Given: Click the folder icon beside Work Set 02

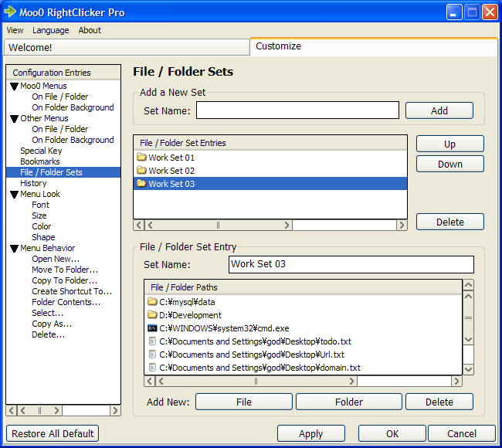Looking at the screenshot, I should pyautogui.click(x=141, y=171).
